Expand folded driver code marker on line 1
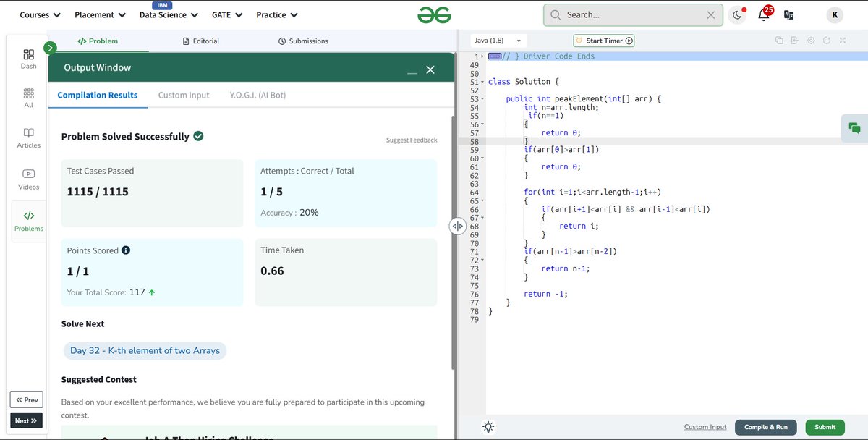868x440 pixels. [495, 56]
